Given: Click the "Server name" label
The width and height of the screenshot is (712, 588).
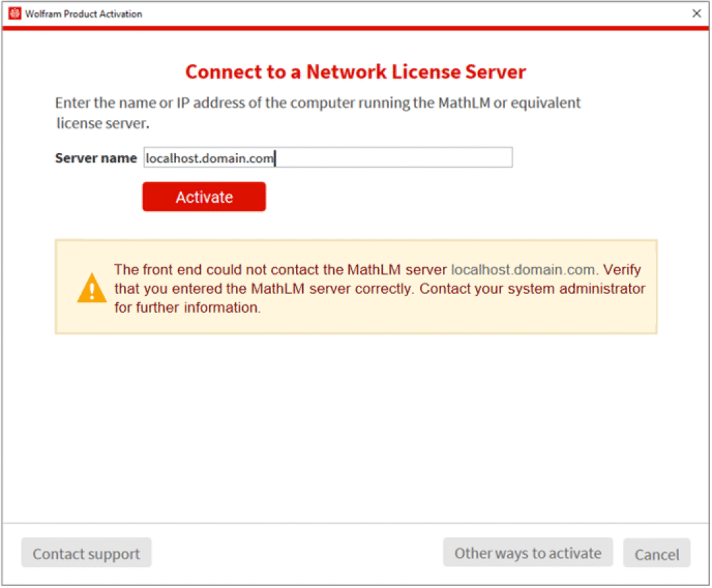Looking at the screenshot, I should 96,158.
